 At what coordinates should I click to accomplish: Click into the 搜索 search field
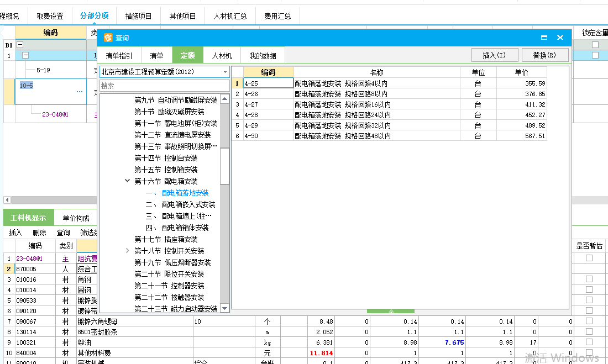164,86
